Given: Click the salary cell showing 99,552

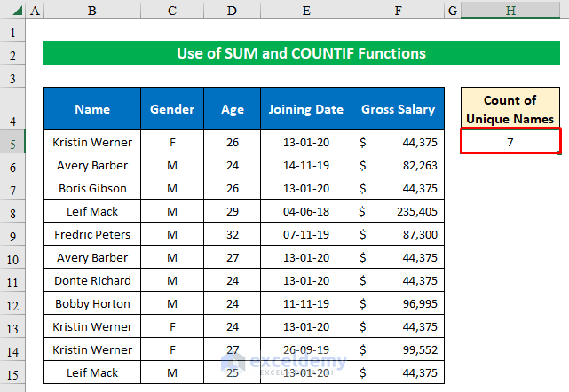Looking at the screenshot, I should point(398,349).
